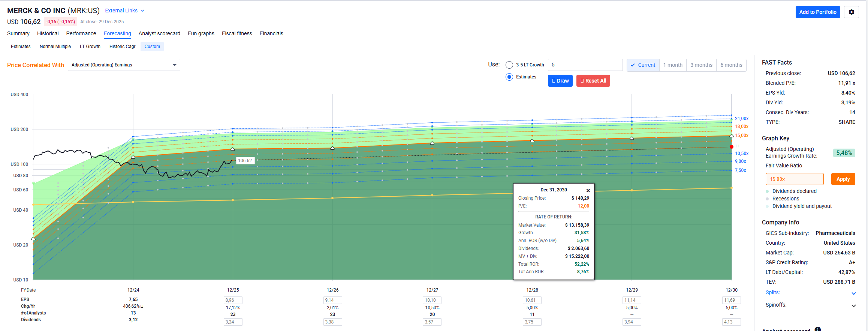Switch to the Analyst scorecard tab
This screenshot has width=868, height=331.
(x=159, y=33)
